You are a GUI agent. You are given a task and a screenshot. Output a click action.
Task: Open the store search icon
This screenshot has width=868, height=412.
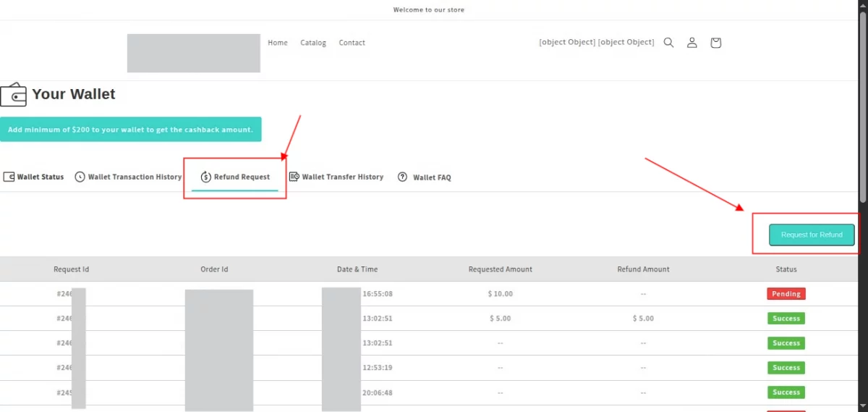coord(668,43)
